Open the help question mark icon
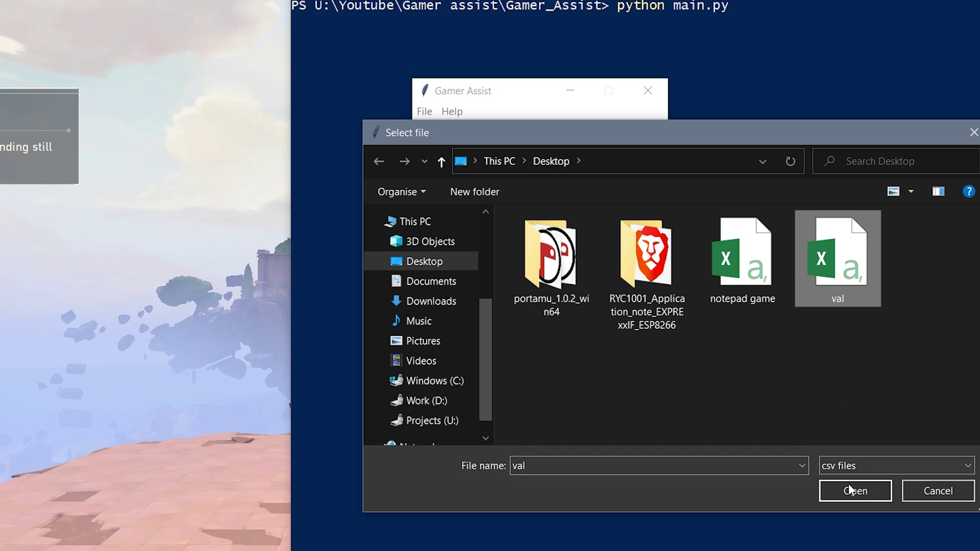Screen dimensions: 980x551 point(968,191)
